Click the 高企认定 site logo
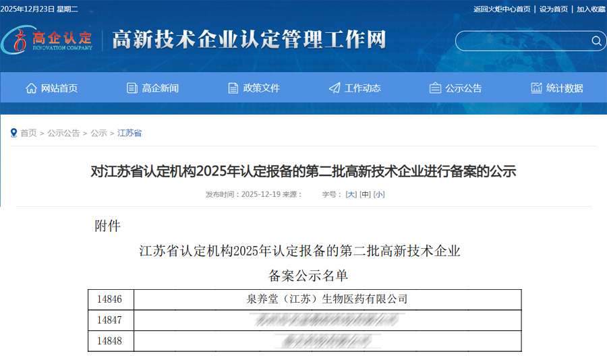607x364 pixels. [47, 40]
